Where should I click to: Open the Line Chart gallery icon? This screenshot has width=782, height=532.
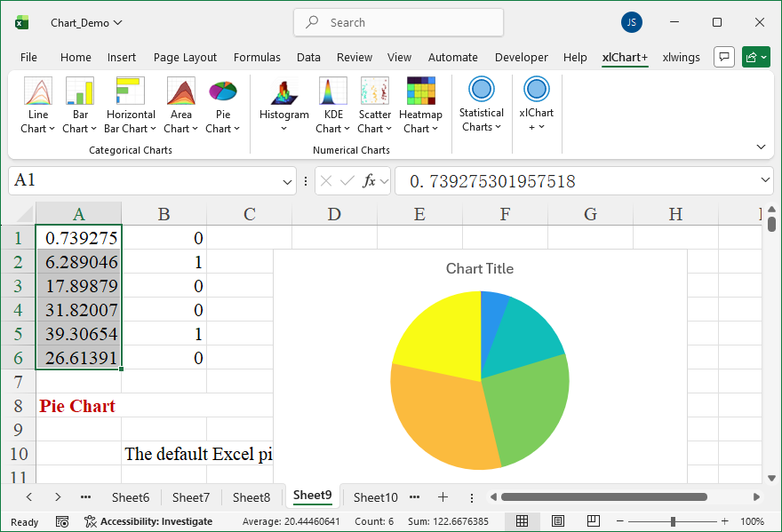pyautogui.click(x=38, y=92)
